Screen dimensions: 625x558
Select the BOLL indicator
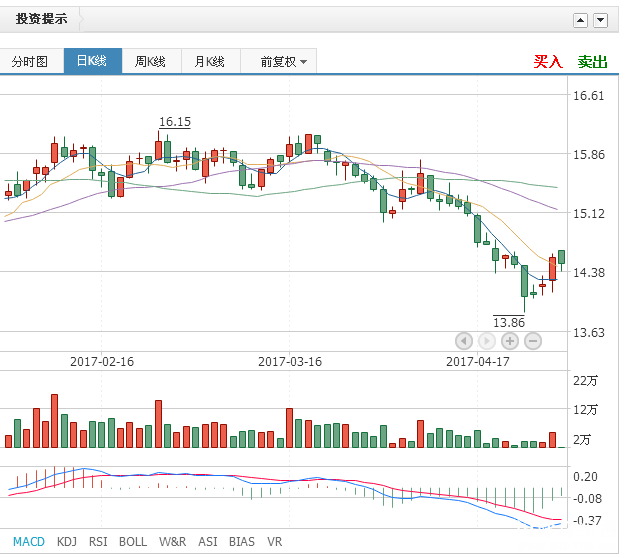click(133, 542)
